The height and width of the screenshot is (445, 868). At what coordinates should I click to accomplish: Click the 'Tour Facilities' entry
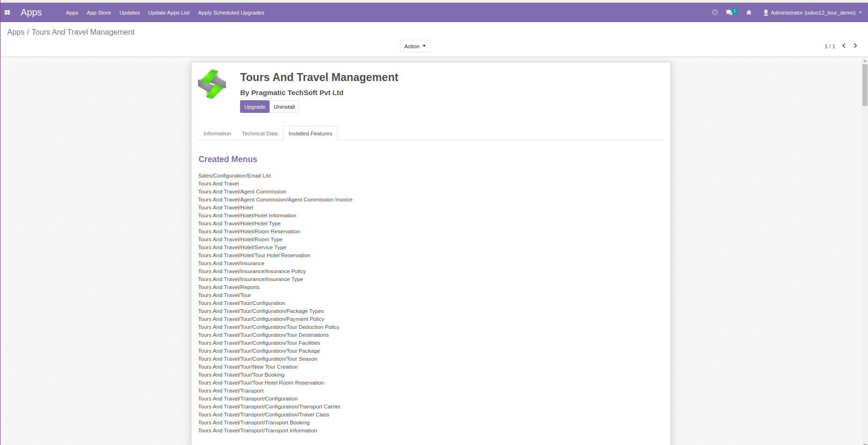(259, 343)
